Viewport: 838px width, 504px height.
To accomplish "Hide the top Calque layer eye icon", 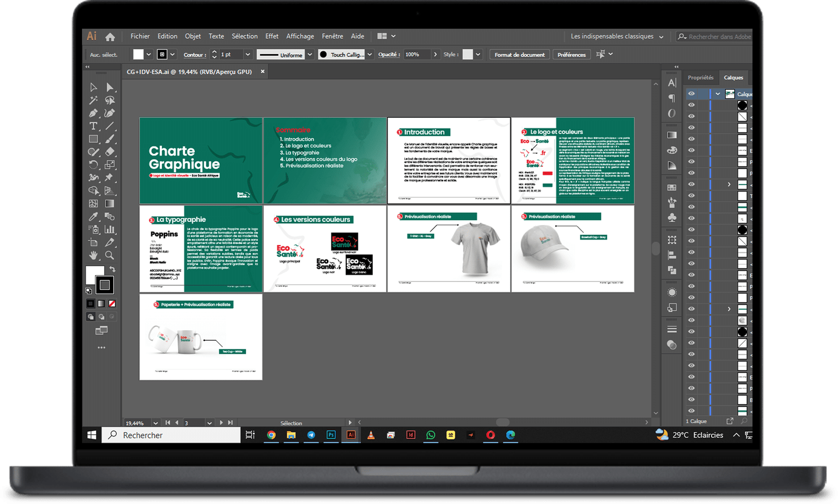I will tap(691, 94).
